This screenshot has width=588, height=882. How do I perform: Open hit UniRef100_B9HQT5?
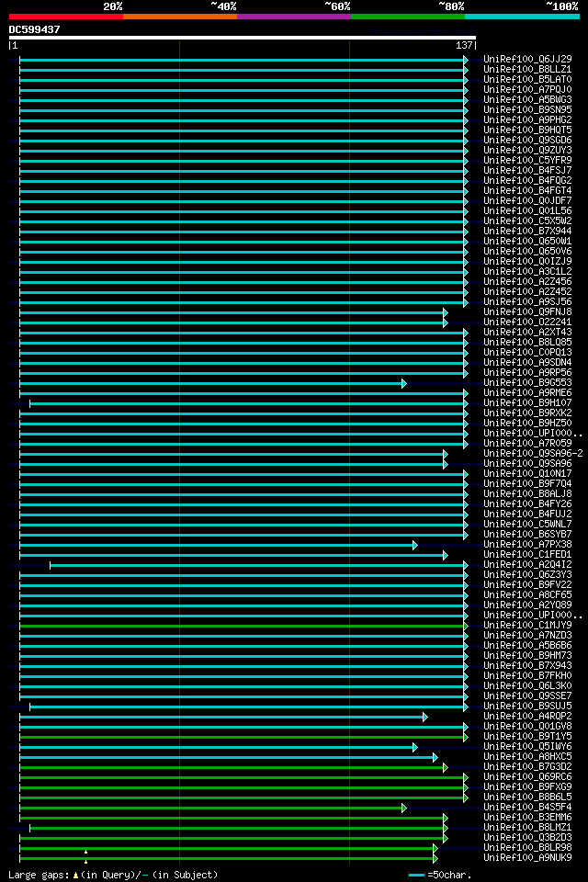(x=527, y=130)
